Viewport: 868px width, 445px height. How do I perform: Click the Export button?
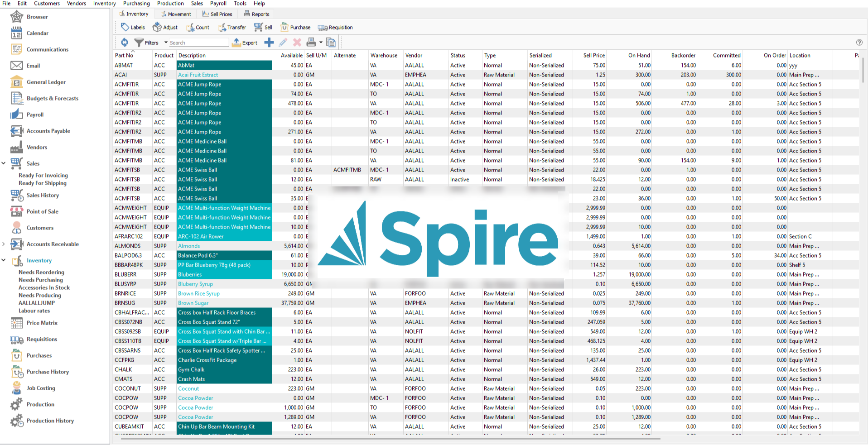tap(245, 43)
